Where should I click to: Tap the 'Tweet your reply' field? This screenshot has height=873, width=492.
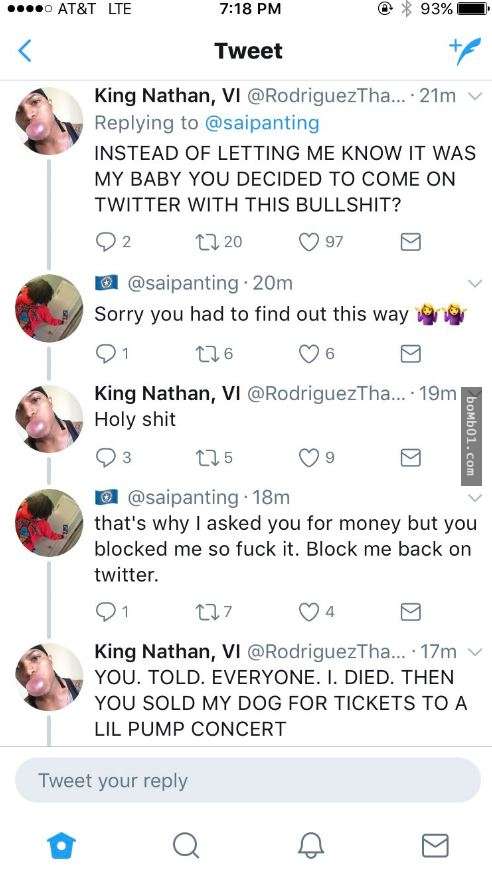tap(247, 780)
